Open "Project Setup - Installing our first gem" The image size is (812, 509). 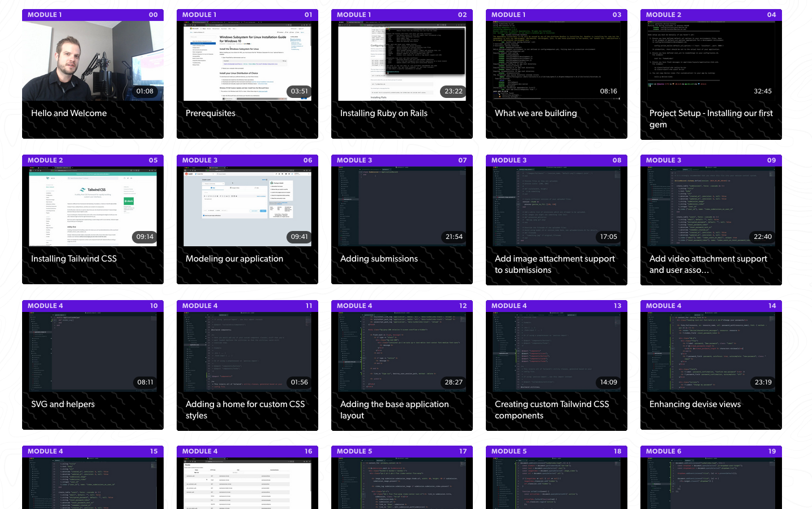[x=711, y=119]
